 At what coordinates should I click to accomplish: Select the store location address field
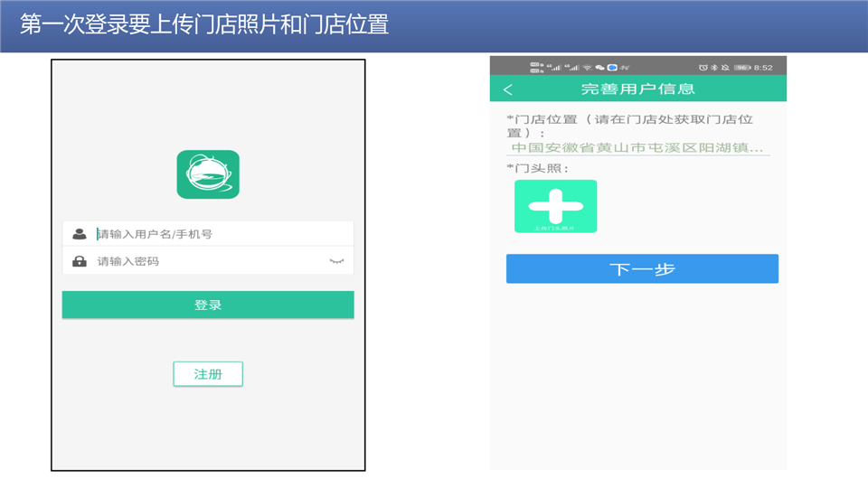(x=637, y=147)
